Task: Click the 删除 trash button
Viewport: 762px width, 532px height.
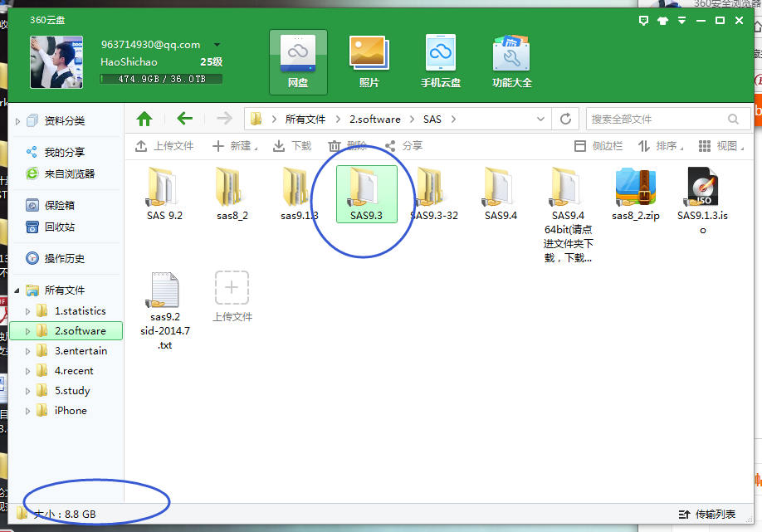Action: click(x=347, y=146)
